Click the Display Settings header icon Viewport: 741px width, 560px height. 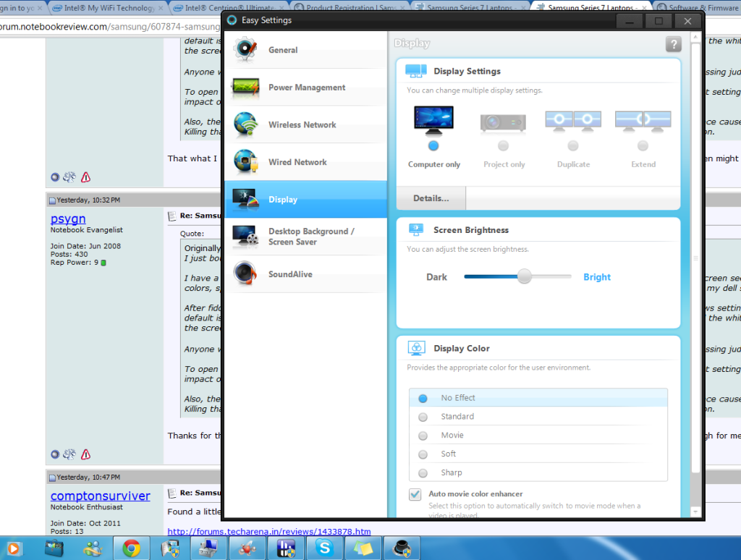416,71
